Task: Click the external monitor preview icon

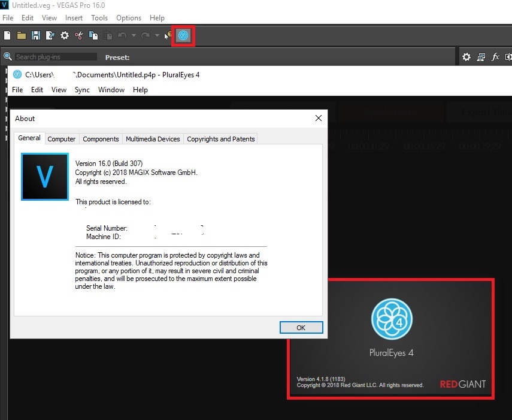Action: (x=481, y=57)
